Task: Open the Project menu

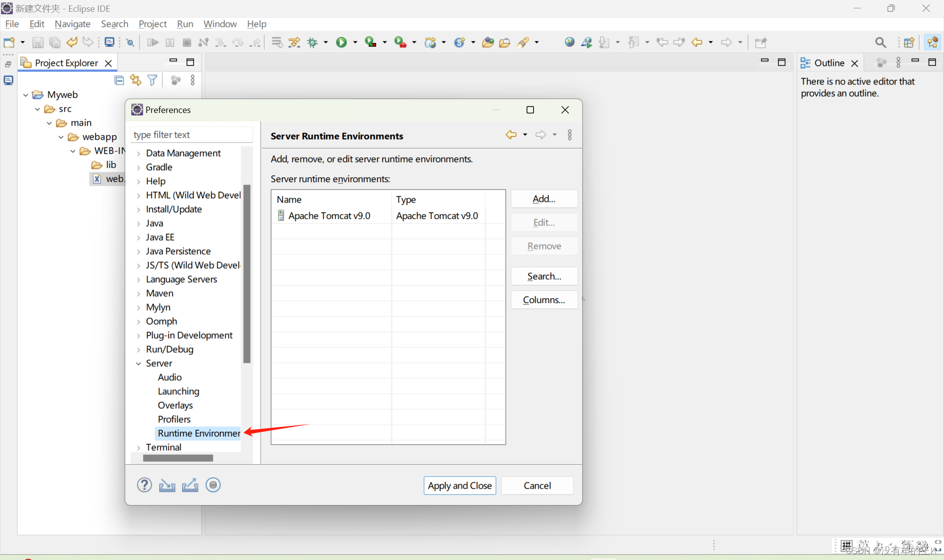Action: 152,24
